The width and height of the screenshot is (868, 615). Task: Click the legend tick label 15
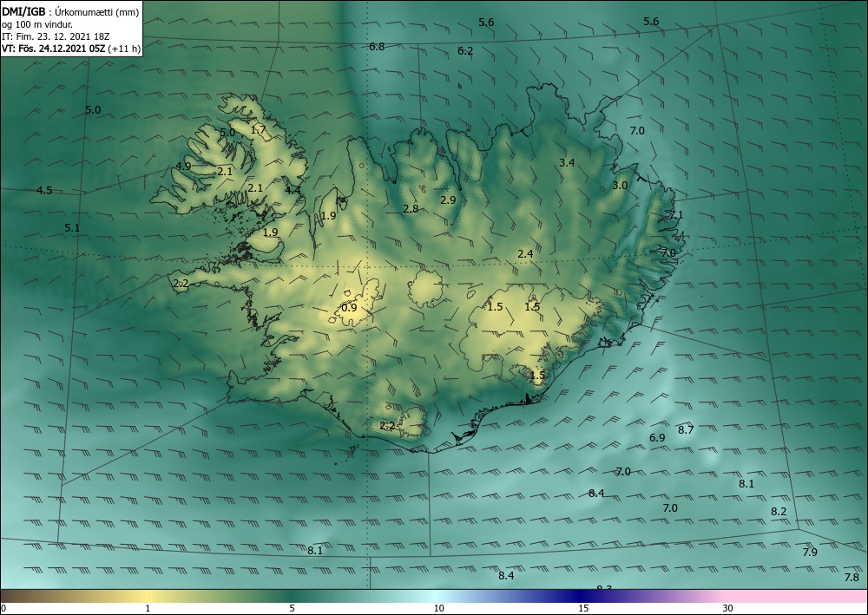pos(583,608)
